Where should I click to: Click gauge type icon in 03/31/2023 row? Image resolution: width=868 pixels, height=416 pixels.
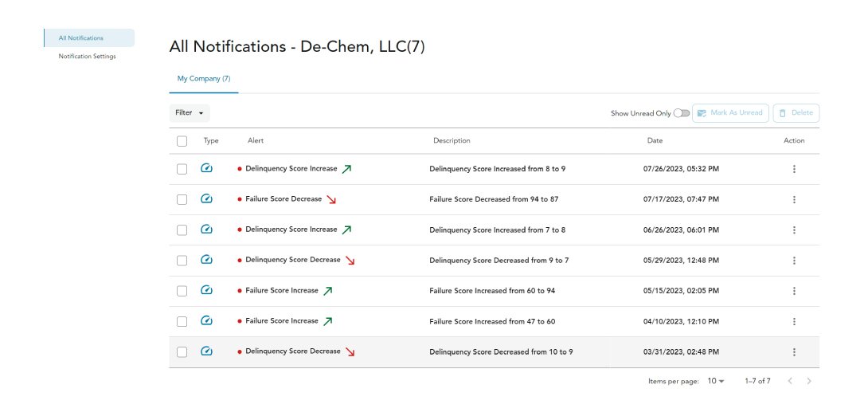coord(206,351)
